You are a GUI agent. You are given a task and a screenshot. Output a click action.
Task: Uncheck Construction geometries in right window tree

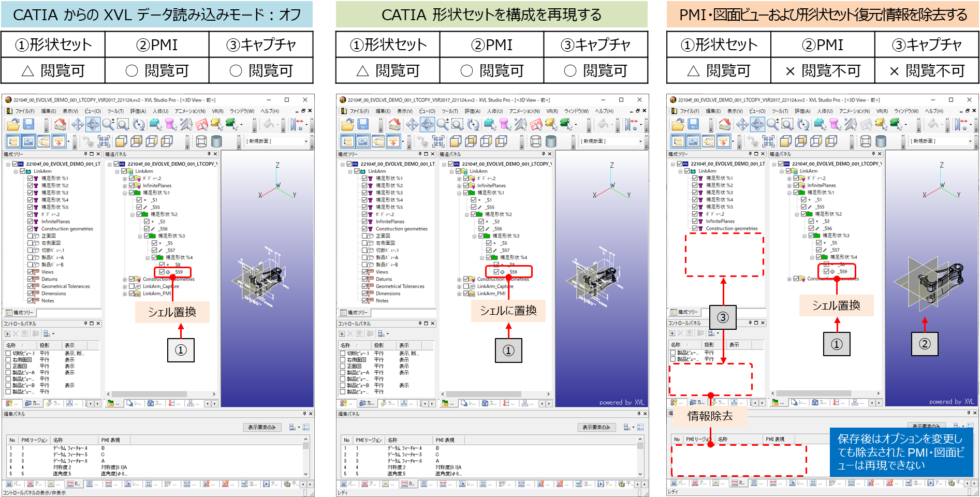coord(695,228)
